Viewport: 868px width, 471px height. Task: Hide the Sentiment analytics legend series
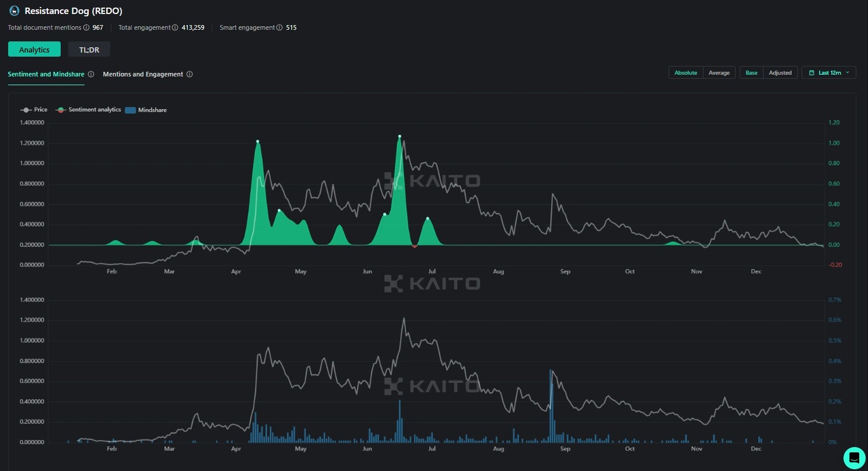(x=89, y=110)
